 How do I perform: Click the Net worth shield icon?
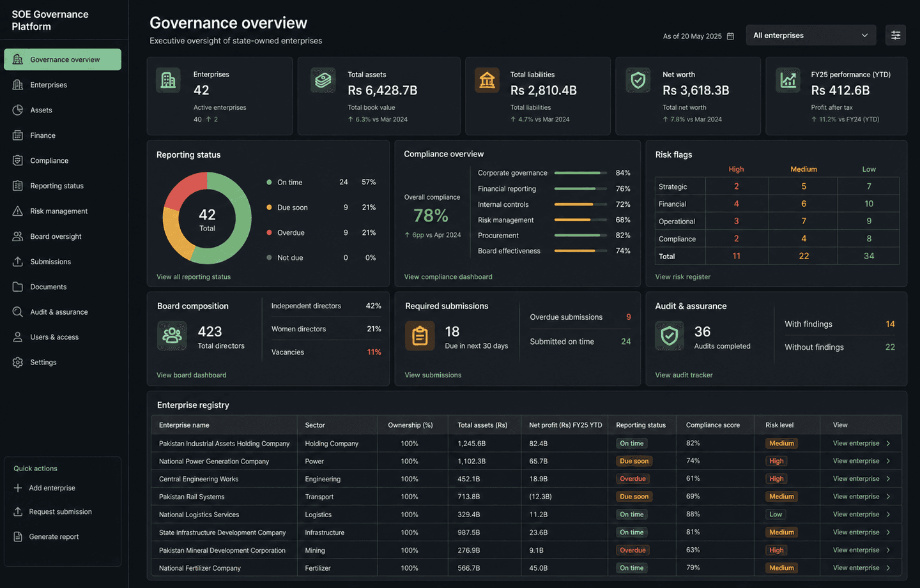(638, 80)
